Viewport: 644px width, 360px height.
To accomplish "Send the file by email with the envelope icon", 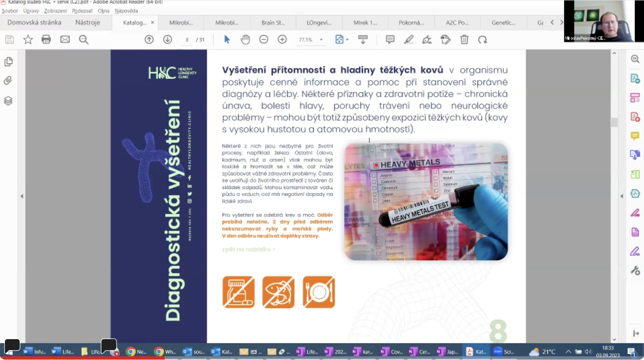I will click(65, 40).
